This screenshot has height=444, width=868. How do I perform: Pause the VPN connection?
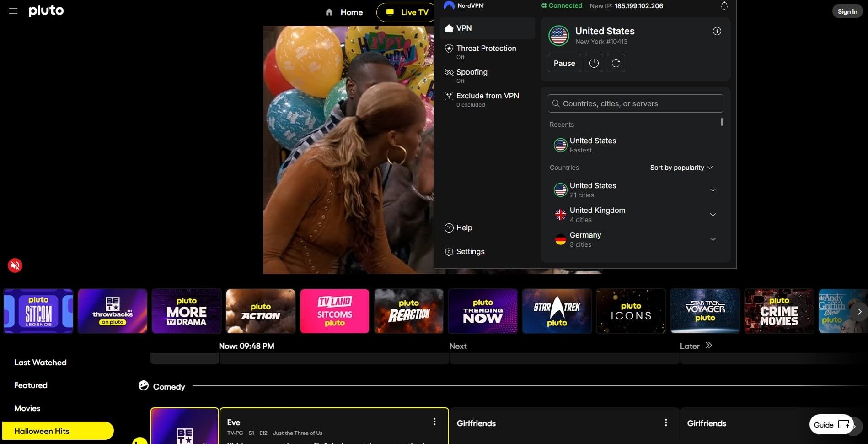564,63
